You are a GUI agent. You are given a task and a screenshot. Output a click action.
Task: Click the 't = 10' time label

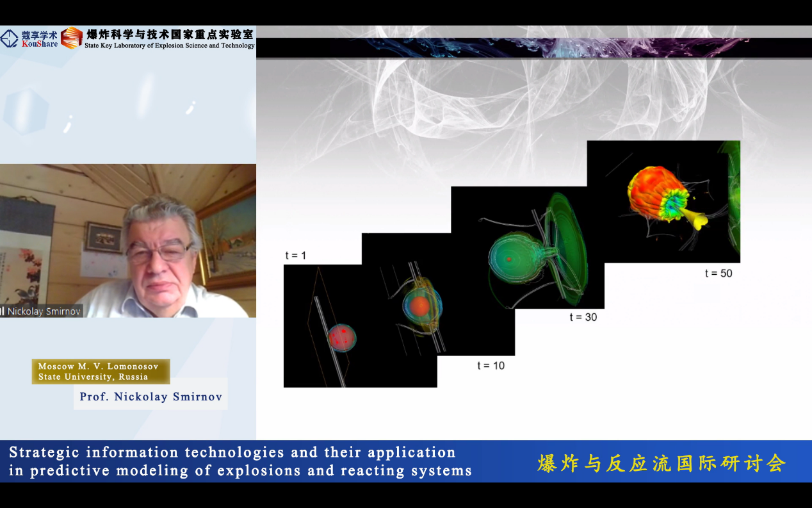point(491,366)
